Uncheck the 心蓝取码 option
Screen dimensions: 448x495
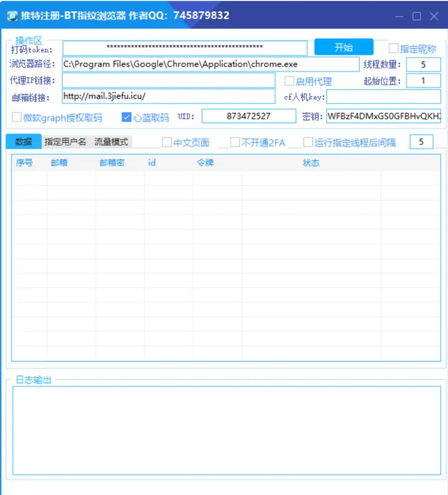coord(127,117)
